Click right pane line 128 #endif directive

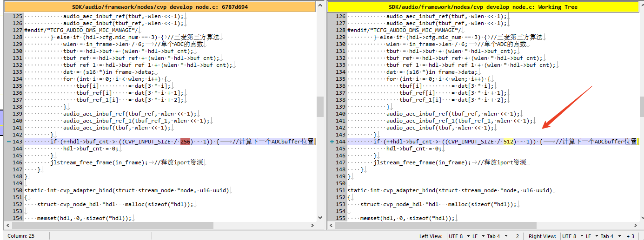click(x=404, y=30)
